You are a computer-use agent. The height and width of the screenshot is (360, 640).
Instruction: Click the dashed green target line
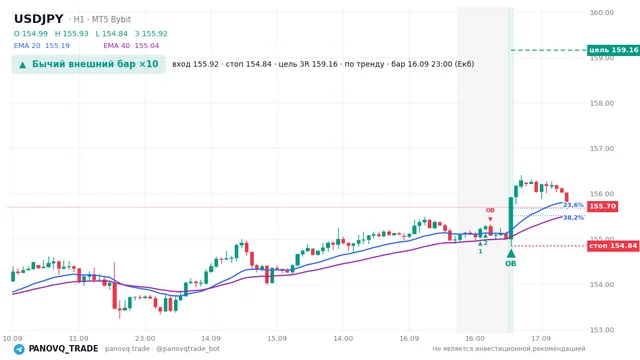pyautogui.click(x=549, y=50)
